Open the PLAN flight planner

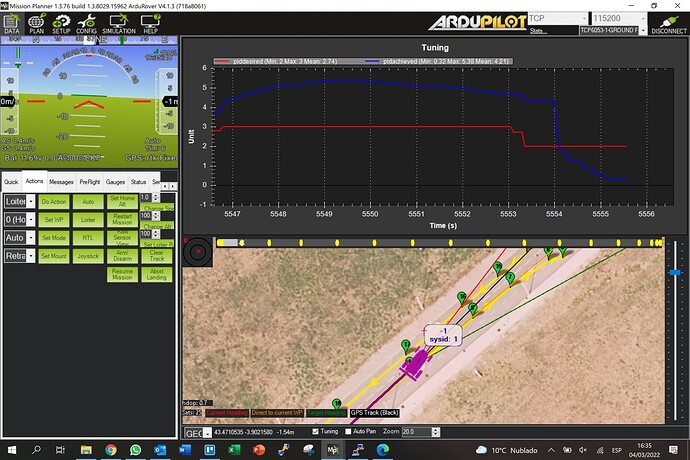(37, 24)
